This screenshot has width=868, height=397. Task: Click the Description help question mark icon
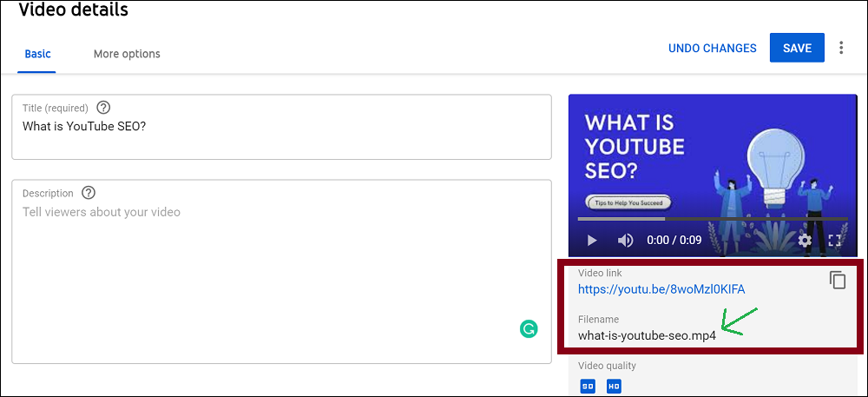89,193
